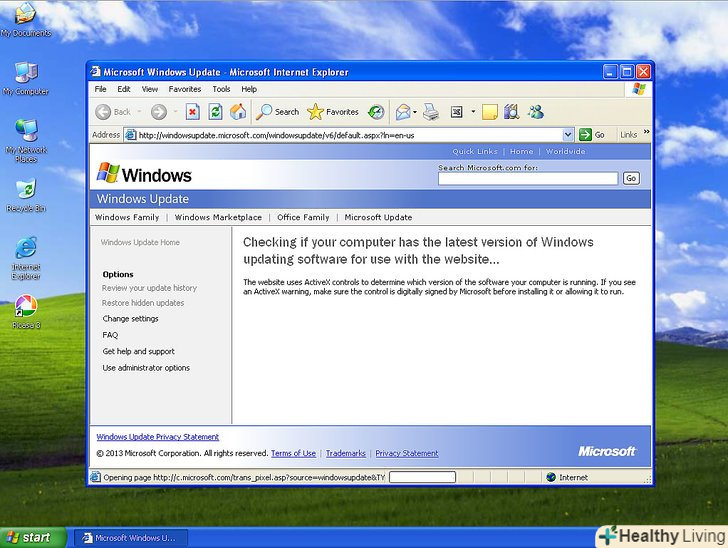The width and height of the screenshot is (728, 548).
Task: Click Go button beside Microsoft.com search
Action: (631, 178)
